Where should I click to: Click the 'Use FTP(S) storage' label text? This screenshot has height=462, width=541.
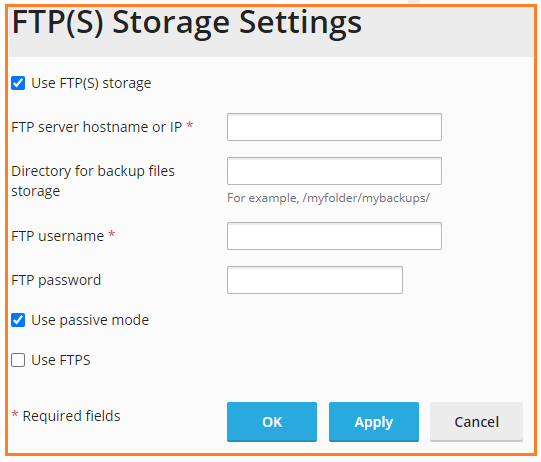(91, 83)
